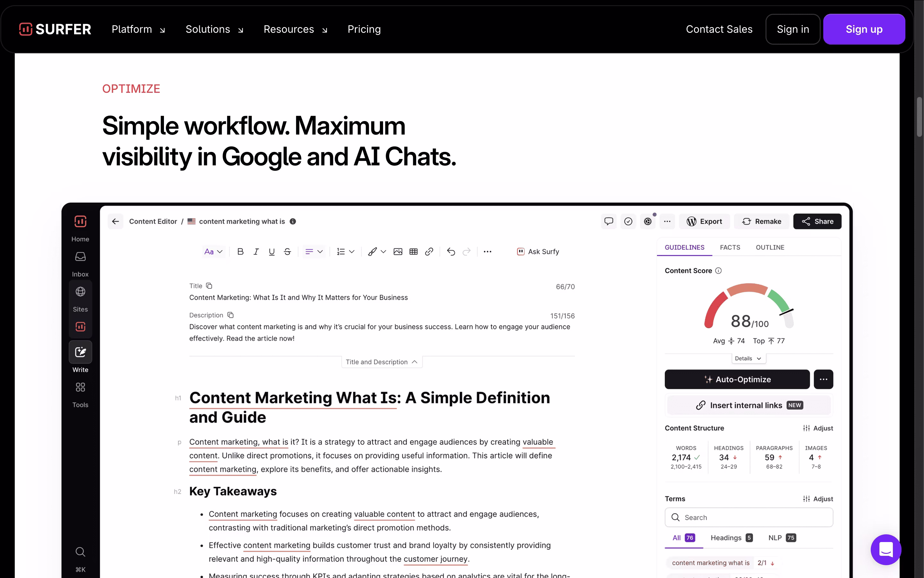924x578 pixels.
Task: Insert an image from the toolbar
Action: [398, 251]
